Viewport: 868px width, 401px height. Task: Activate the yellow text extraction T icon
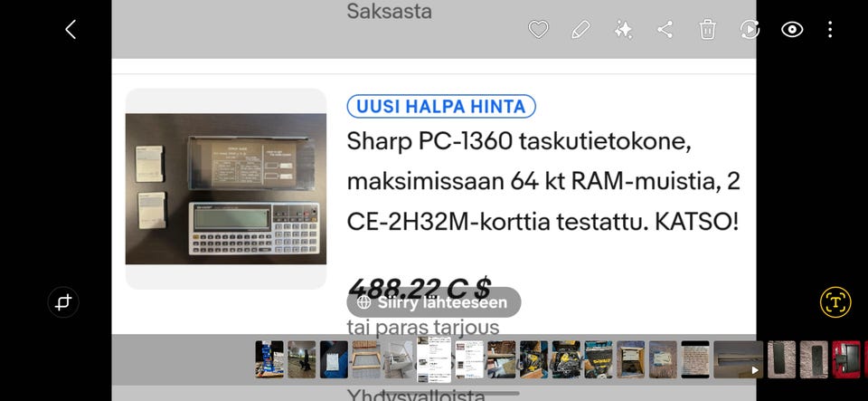835,302
